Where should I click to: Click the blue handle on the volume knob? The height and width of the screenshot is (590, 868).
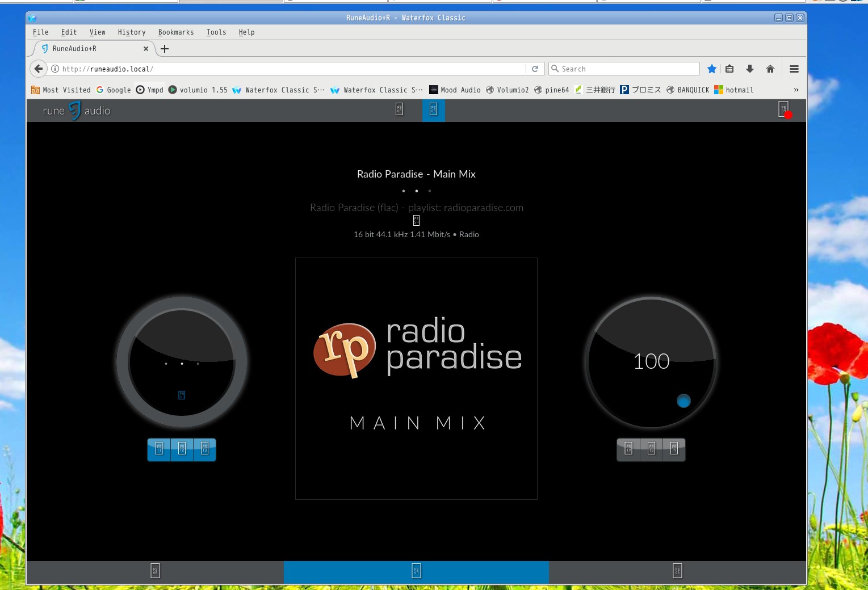pos(684,401)
